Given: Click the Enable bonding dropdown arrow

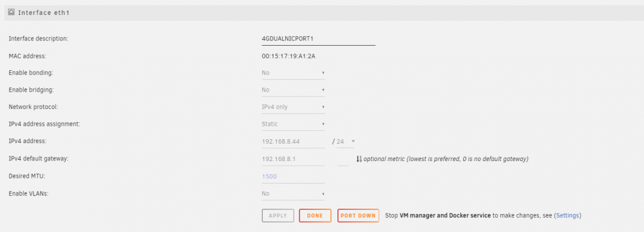Looking at the screenshot, I should tap(323, 73).
